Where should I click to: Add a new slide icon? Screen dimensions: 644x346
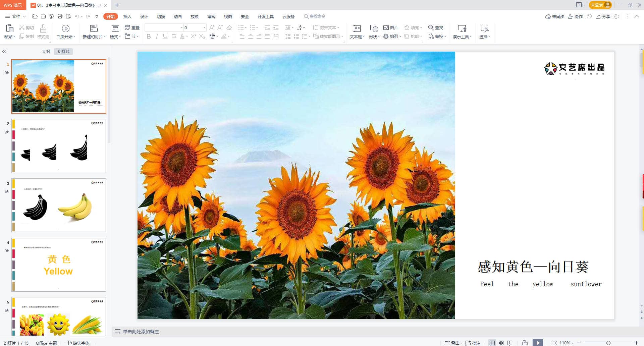tap(94, 28)
